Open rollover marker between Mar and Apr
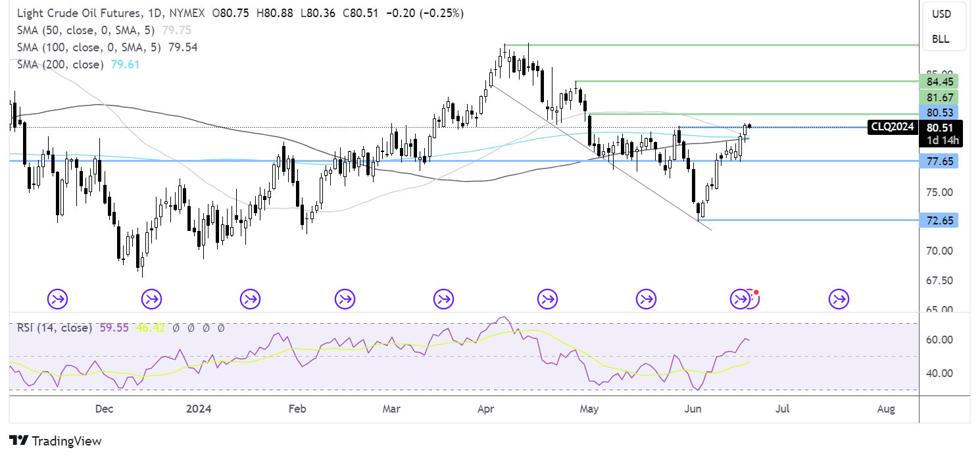This screenshot has width=980, height=458. 443,299
